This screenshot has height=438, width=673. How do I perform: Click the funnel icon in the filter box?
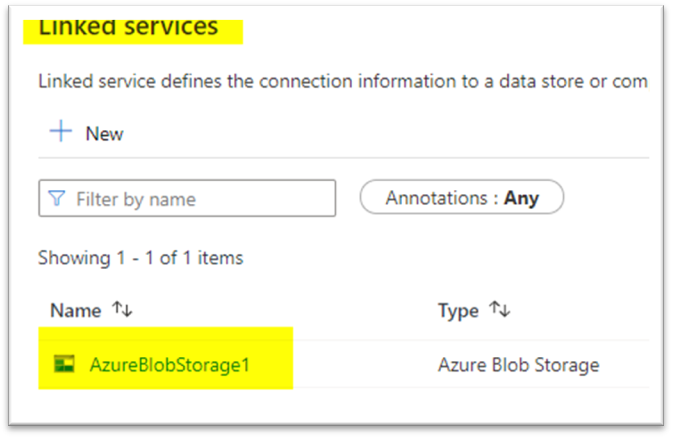pyautogui.click(x=56, y=198)
